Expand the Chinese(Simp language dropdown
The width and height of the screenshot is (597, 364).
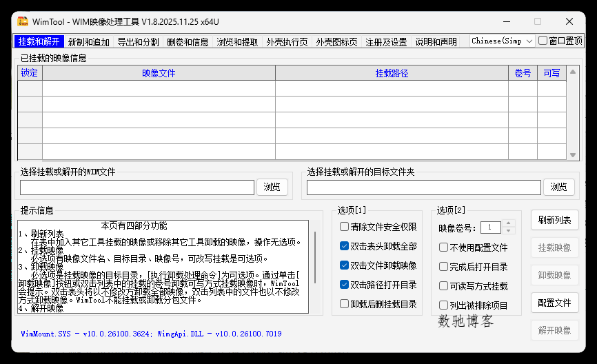502,41
